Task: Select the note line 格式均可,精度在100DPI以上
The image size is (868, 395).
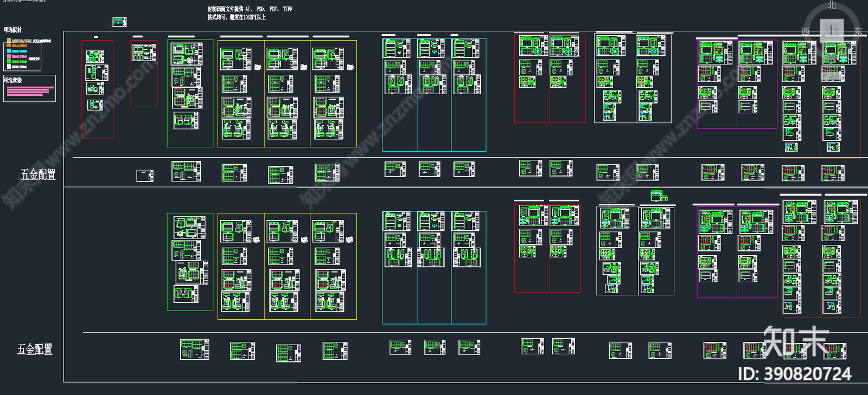Action: coord(237,17)
